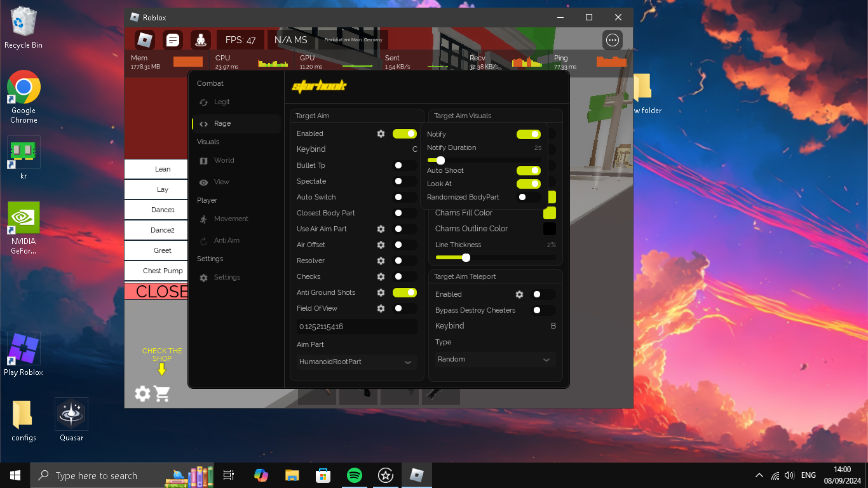This screenshot has height=488, width=868.
Task: Open the three-dots more options button
Action: pyautogui.click(x=613, y=40)
